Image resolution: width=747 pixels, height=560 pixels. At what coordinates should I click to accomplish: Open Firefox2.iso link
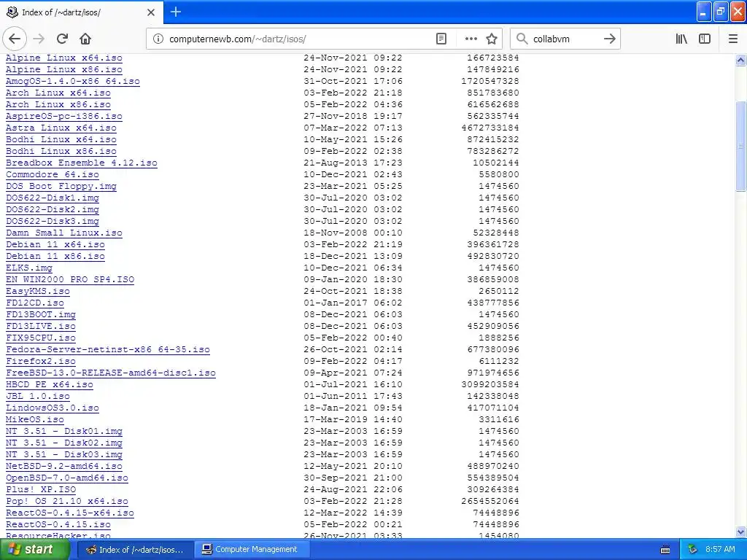click(x=41, y=361)
